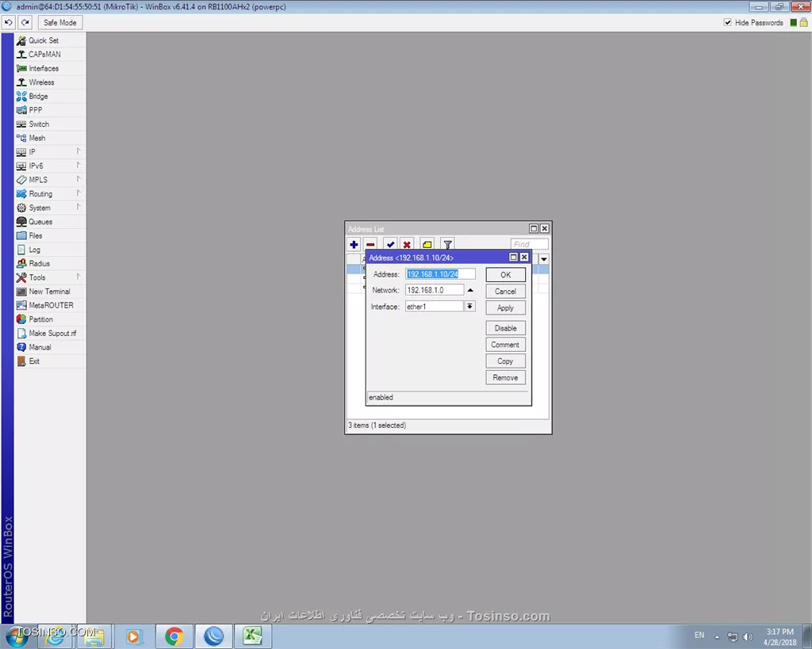
Task: Expand the Tools submenu arrow
Action: (79, 277)
